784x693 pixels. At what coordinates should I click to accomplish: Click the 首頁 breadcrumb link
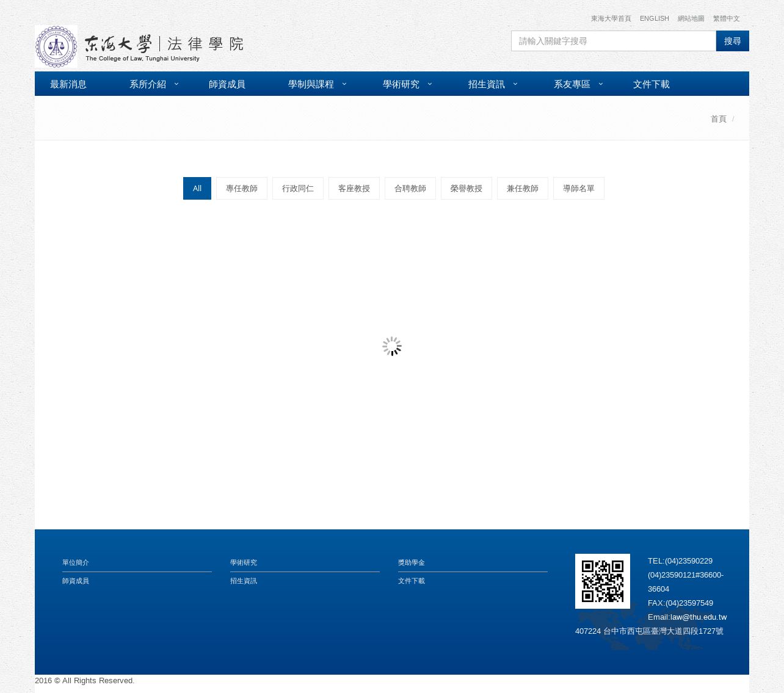point(719,119)
